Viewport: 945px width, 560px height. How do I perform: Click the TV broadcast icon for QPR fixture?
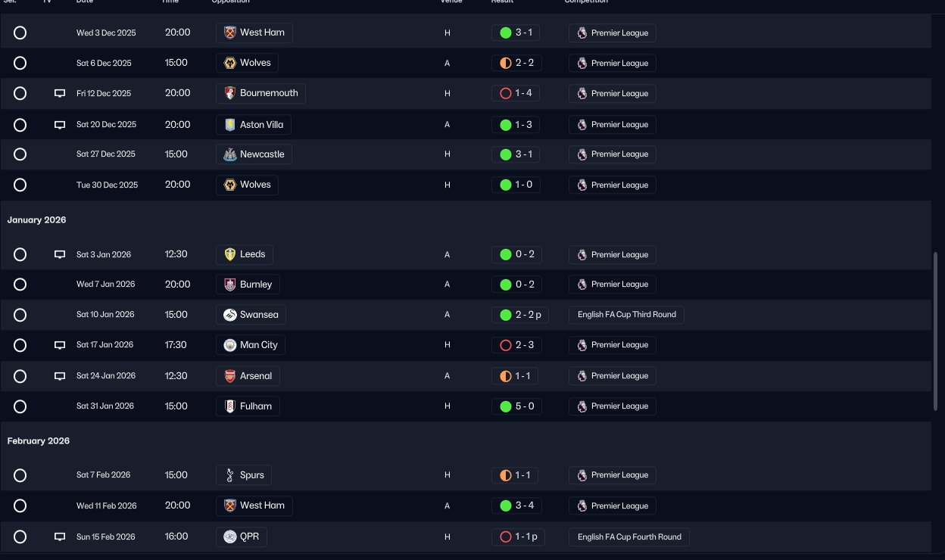click(x=60, y=537)
